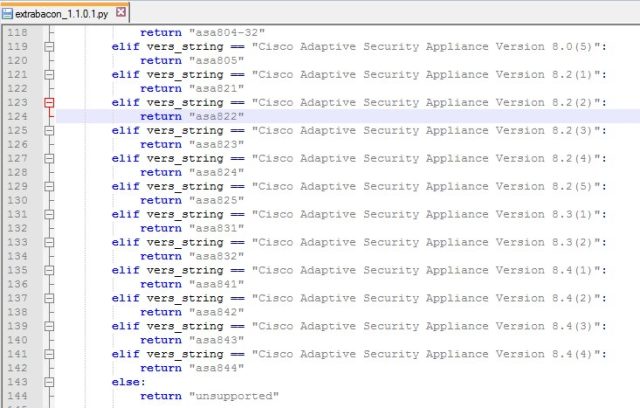Viewport: 640px width, 408px height.
Task: Collapse fold marker at line 137
Action: [x=49, y=298]
